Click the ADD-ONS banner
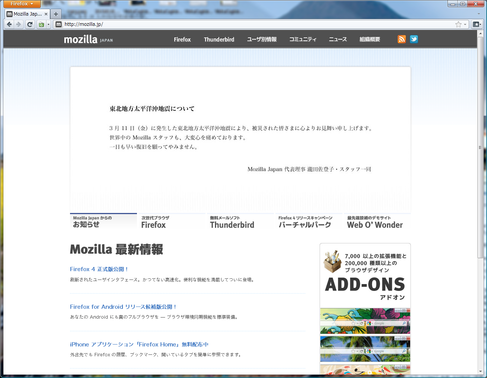 [365, 276]
